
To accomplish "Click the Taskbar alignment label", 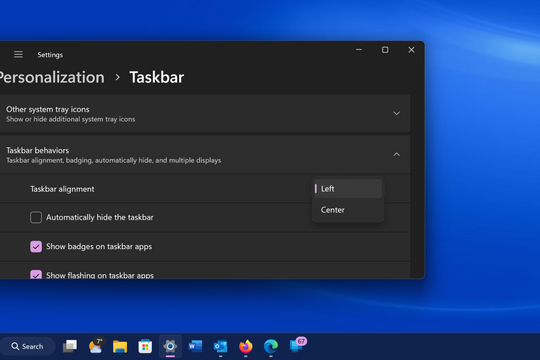I will (x=62, y=189).
